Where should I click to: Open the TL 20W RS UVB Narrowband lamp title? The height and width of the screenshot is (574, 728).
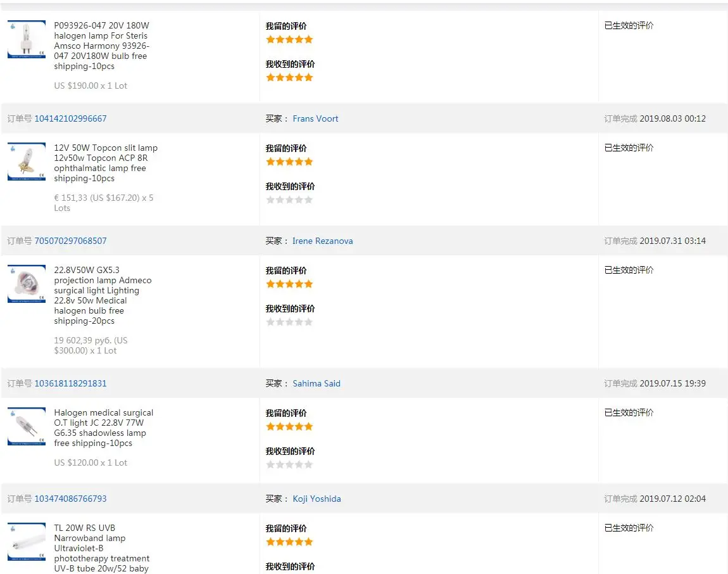pos(101,548)
